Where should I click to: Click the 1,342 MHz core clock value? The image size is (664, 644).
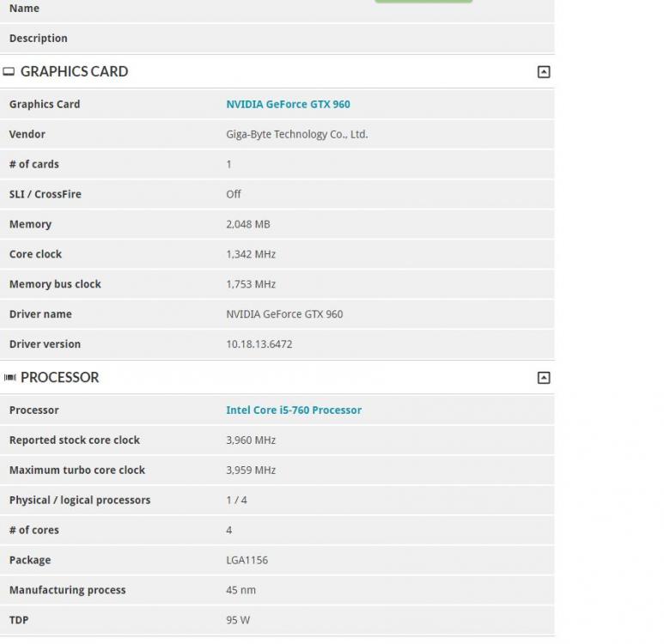250,254
